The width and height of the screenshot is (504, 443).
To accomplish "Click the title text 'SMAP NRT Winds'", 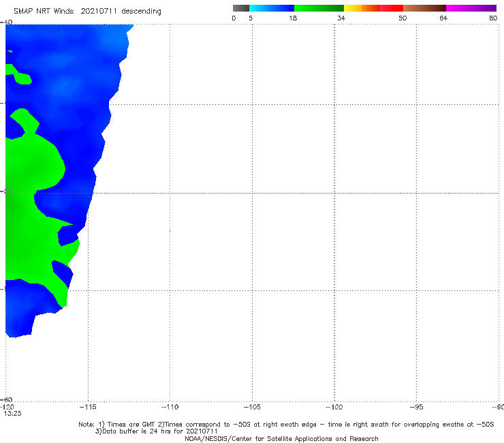I will coord(44,12).
